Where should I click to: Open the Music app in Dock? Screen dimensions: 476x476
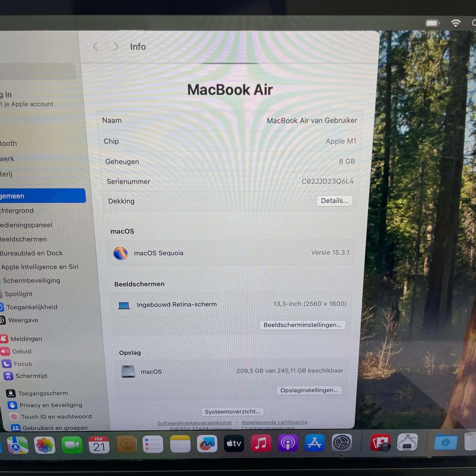pos(261,443)
